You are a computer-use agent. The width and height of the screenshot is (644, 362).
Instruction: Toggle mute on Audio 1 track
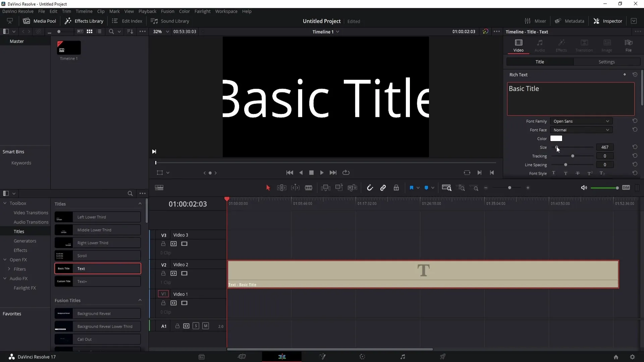pyautogui.click(x=205, y=326)
